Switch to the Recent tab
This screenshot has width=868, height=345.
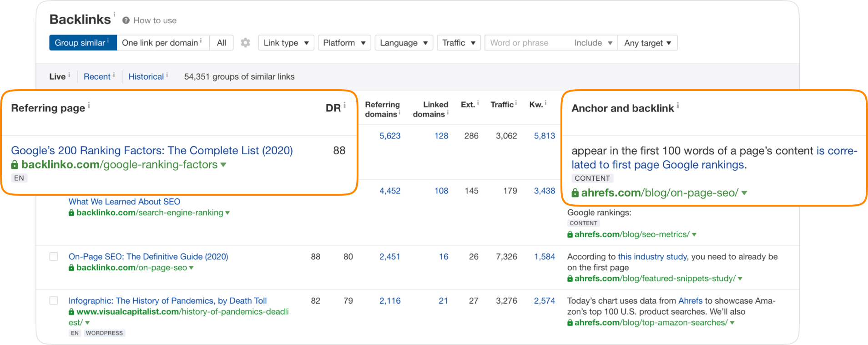pyautogui.click(x=97, y=76)
